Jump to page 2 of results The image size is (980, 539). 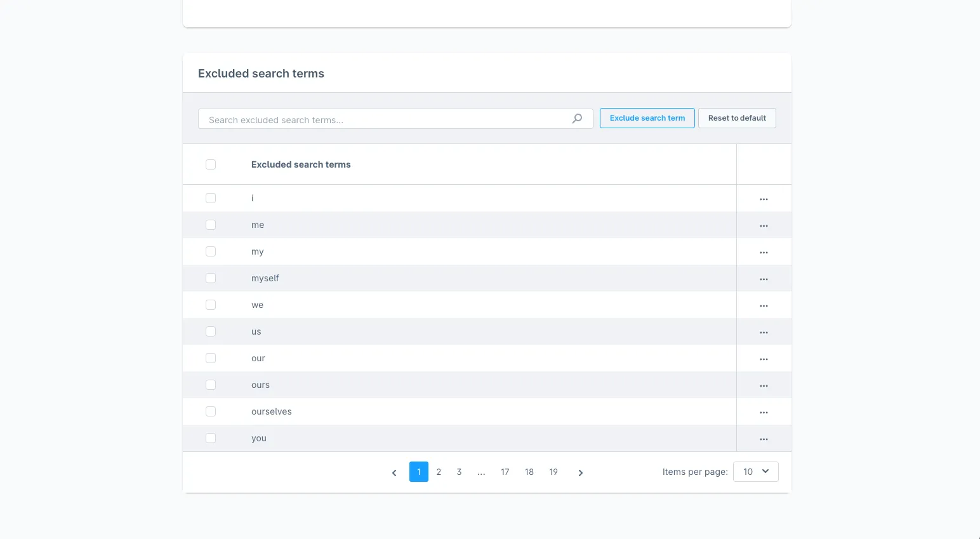(439, 472)
